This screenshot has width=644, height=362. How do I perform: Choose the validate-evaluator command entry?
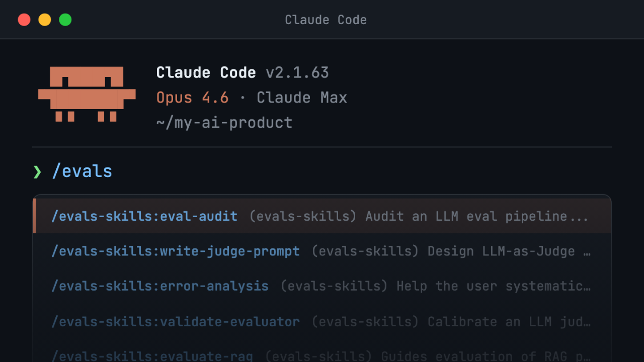click(x=176, y=321)
